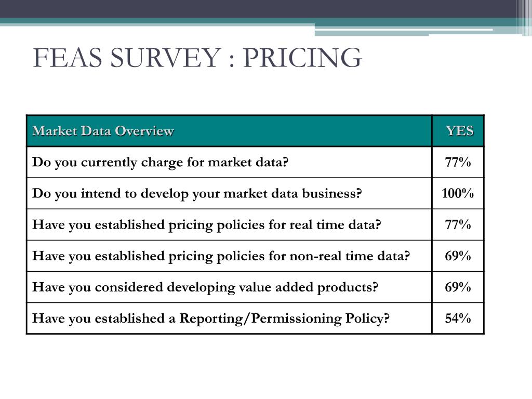Select the Market Data Overview header cell
The width and height of the screenshot is (532, 399).
(x=229, y=131)
